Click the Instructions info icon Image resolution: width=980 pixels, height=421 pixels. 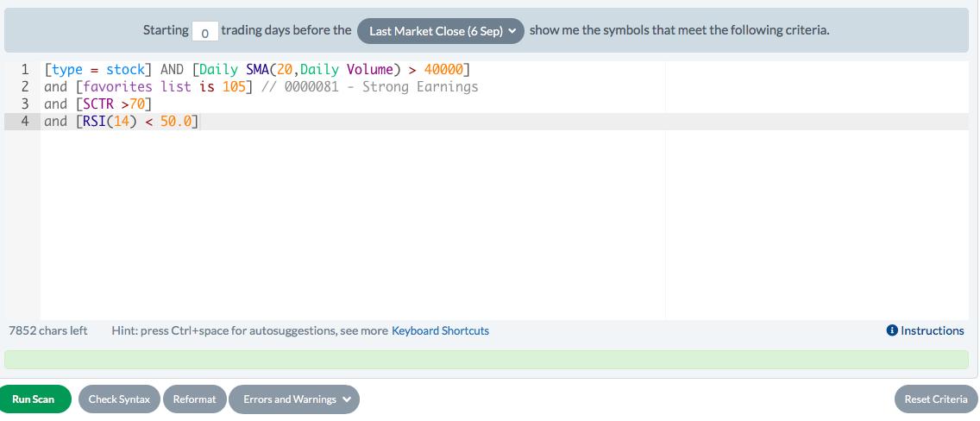pyautogui.click(x=892, y=330)
